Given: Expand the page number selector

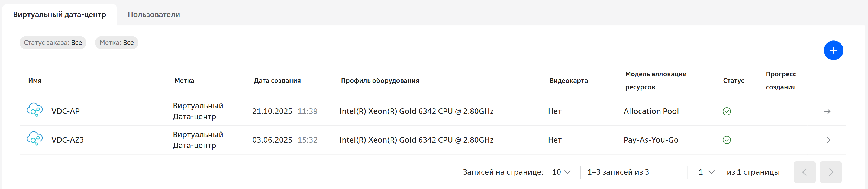Looking at the screenshot, I should click(x=706, y=172).
